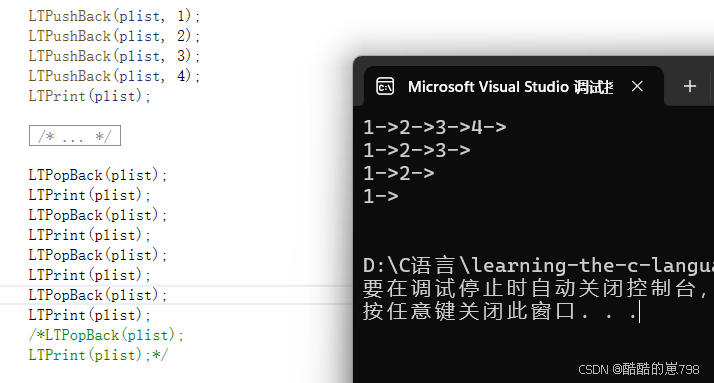Click the LTPushBack(plist, 3) line

(114, 56)
